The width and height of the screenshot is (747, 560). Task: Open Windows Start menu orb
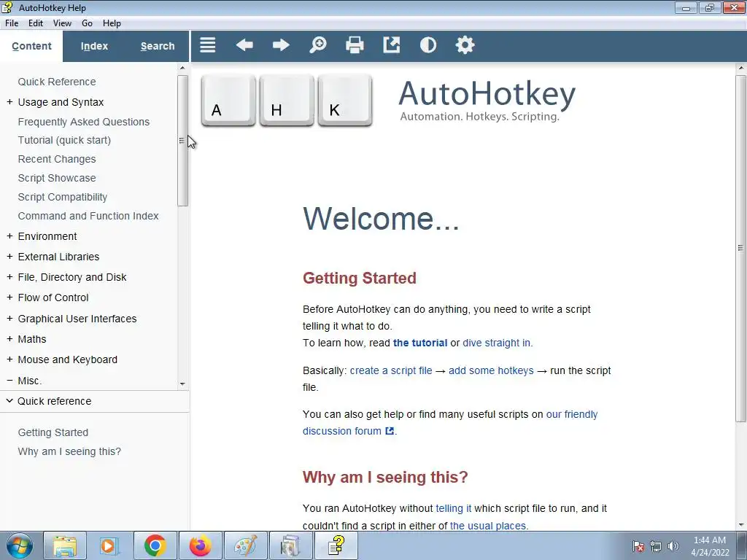[20, 545]
